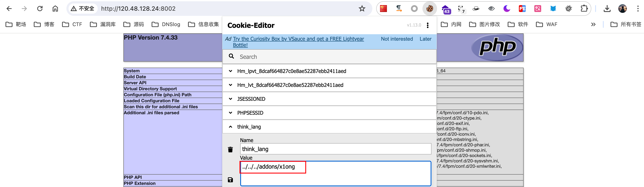Open the 软件 bookmark folder

point(518,24)
